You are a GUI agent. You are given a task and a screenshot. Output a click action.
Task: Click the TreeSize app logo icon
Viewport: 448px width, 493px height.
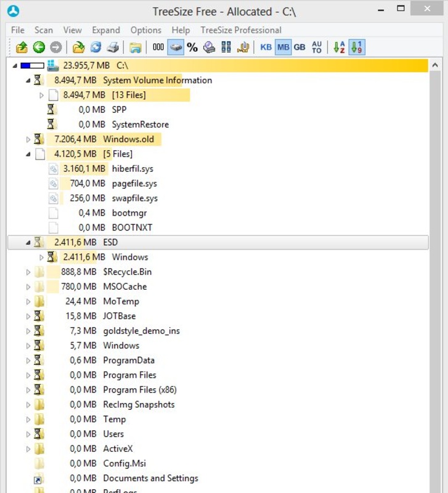13,11
